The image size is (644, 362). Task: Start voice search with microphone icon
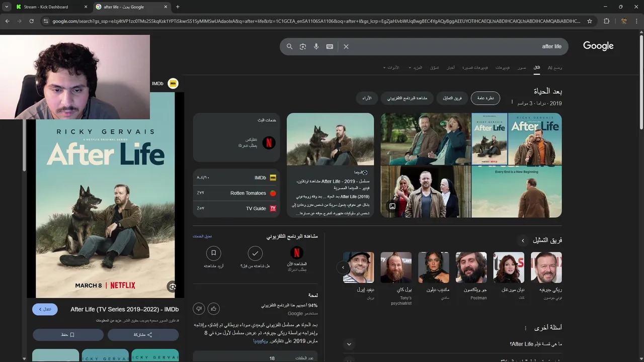click(316, 46)
